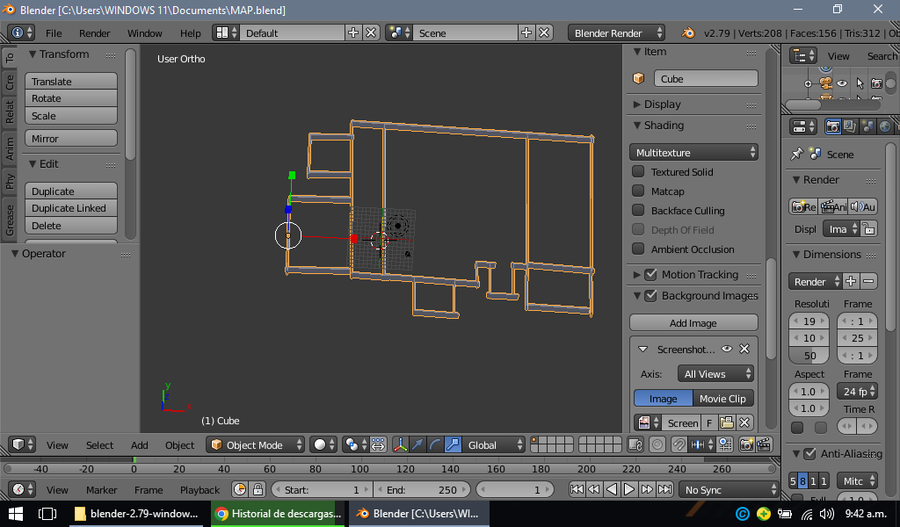Open Chrome Historial de descargas from taskbar
This screenshot has height=527, width=900.
pyautogui.click(x=278, y=513)
